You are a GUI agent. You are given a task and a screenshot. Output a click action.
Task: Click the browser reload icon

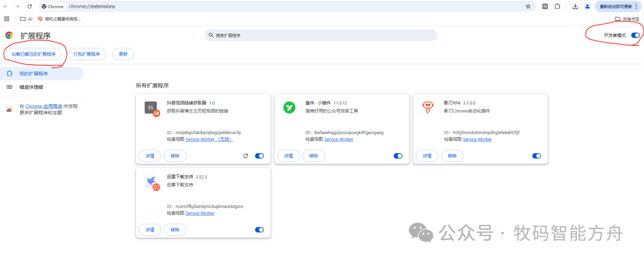click(x=29, y=7)
